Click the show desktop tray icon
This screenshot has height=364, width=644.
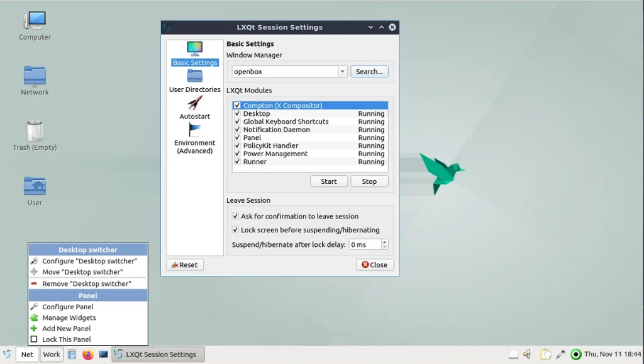coord(513,354)
